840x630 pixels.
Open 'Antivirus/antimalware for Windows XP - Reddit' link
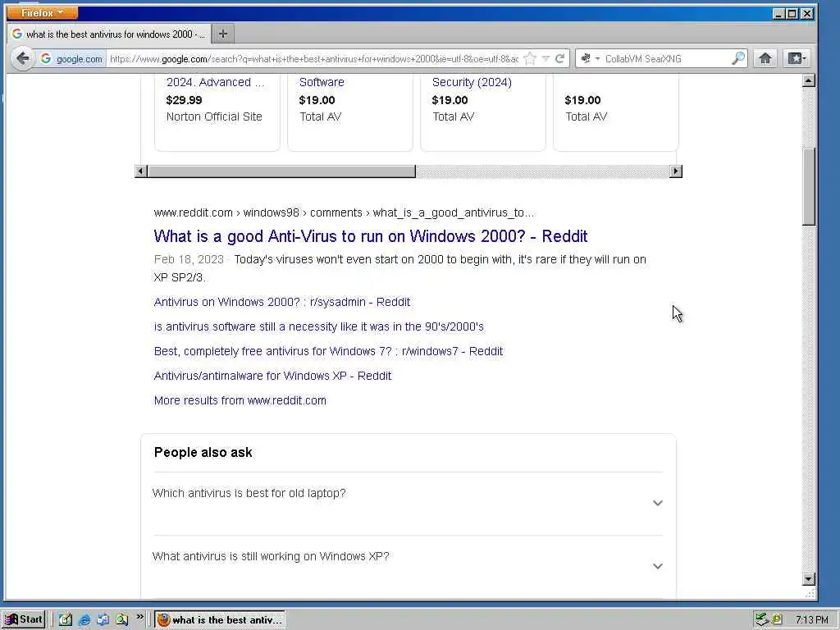click(x=272, y=376)
